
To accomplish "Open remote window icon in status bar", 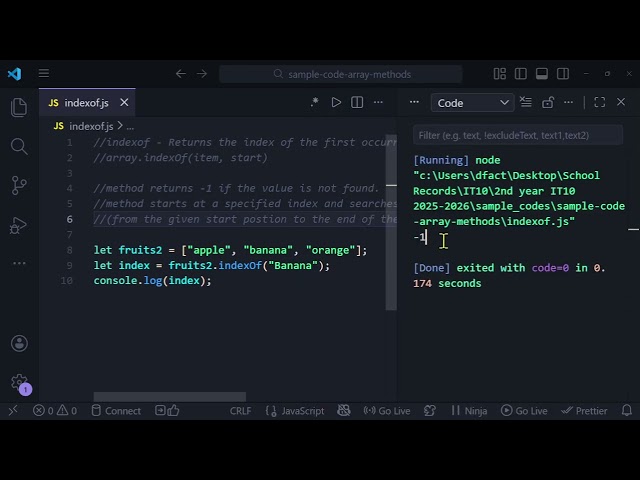I will tap(13, 410).
